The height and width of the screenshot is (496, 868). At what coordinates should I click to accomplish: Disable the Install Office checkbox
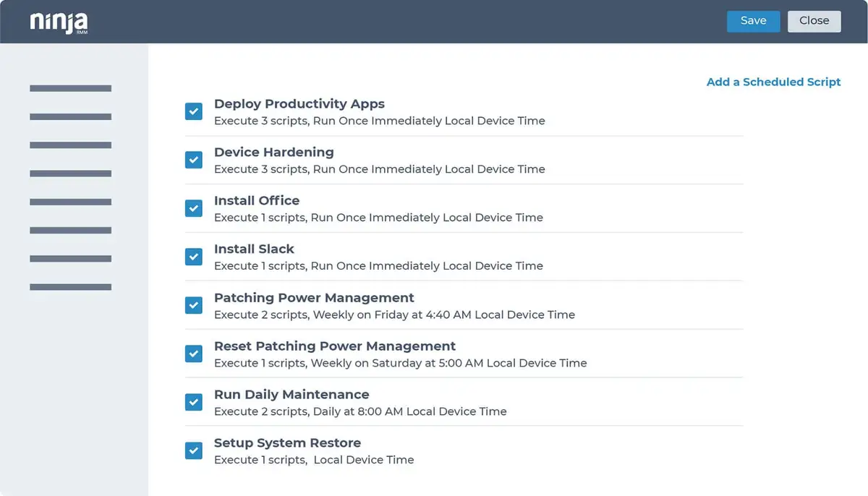click(x=193, y=208)
